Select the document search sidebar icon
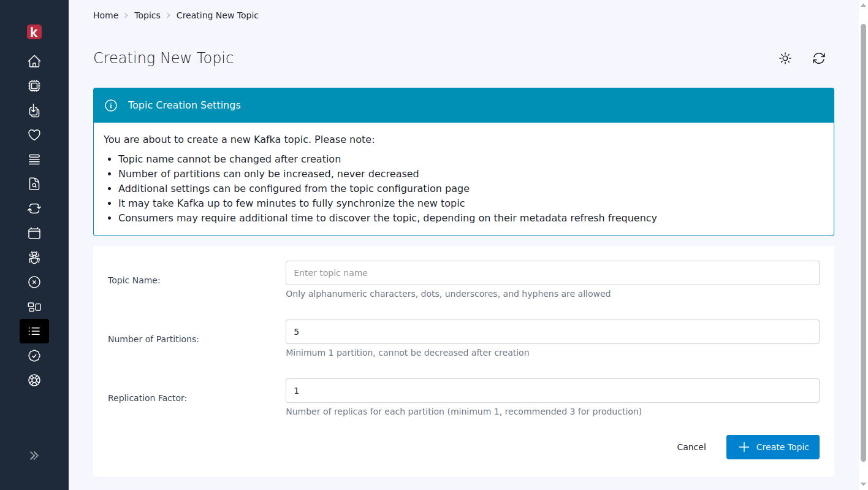868x490 pixels. click(34, 183)
